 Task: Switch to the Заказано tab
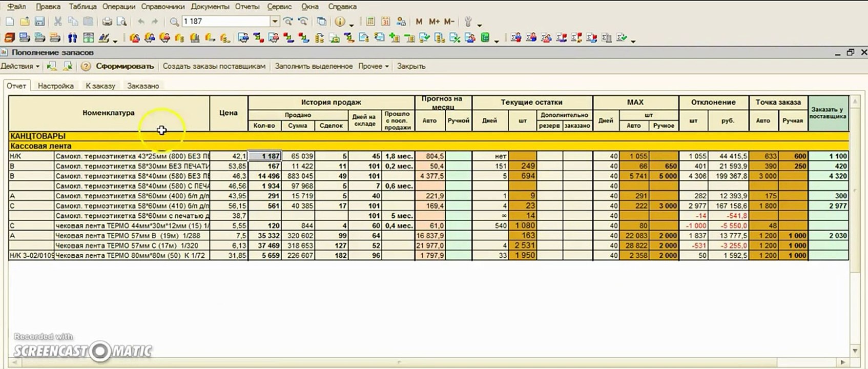click(143, 86)
